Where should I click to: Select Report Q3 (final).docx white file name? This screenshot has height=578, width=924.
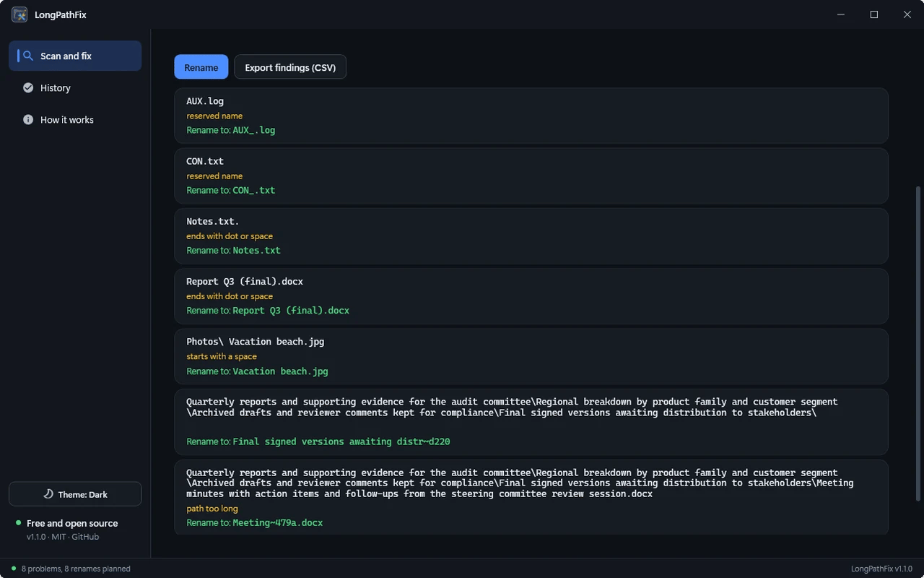245,281
